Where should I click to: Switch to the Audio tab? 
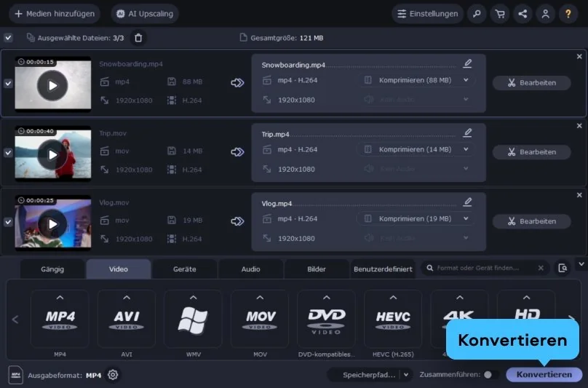pyautogui.click(x=250, y=269)
